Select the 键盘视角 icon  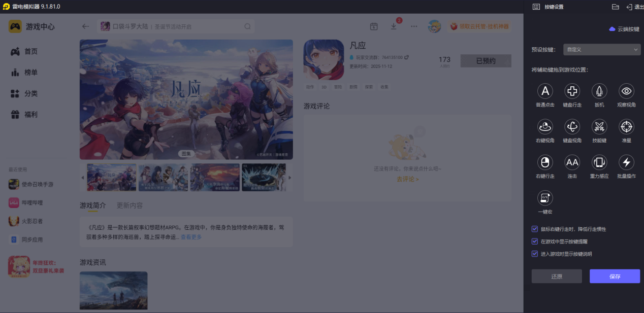tap(572, 127)
